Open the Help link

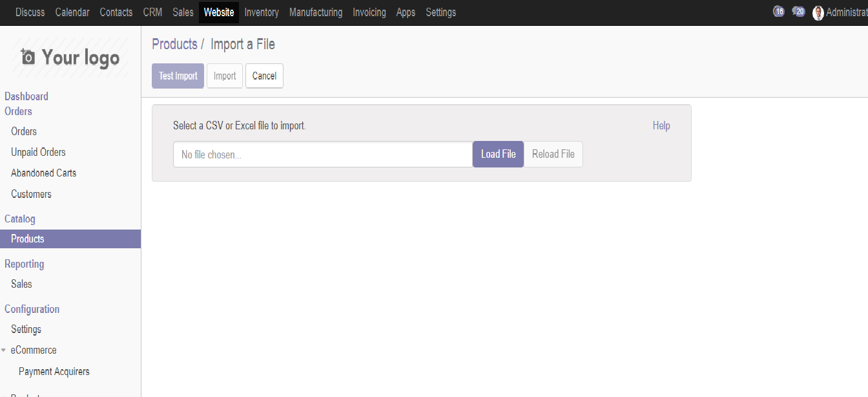pyautogui.click(x=661, y=125)
